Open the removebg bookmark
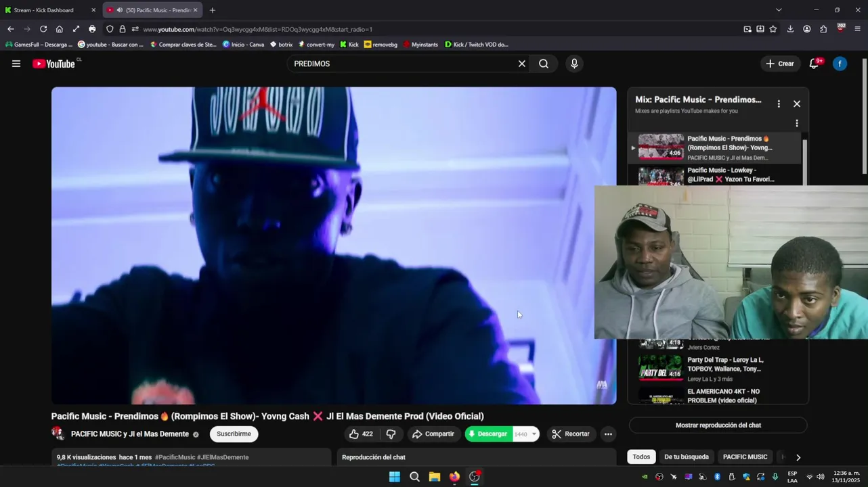The height and width of the screenshot is (487, 868). click(381, 45)
